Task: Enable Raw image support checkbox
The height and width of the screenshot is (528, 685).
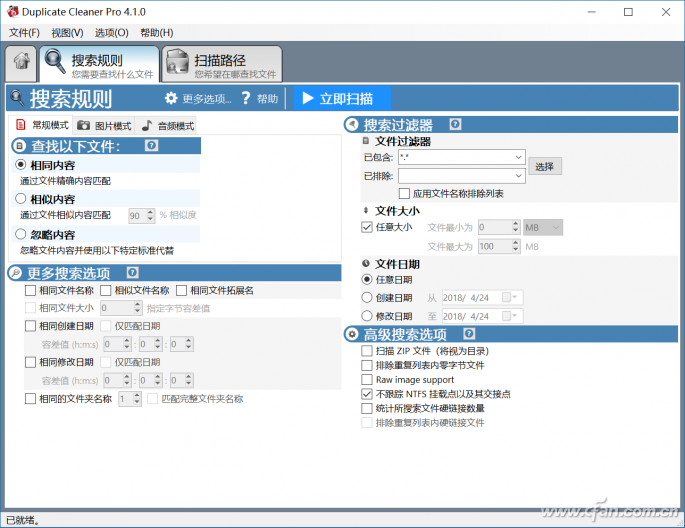Action: point(367,379)
